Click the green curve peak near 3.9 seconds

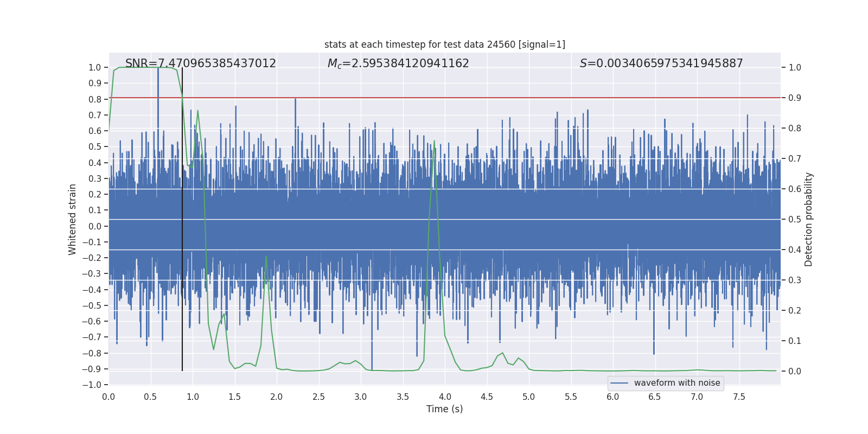(434, 141)
